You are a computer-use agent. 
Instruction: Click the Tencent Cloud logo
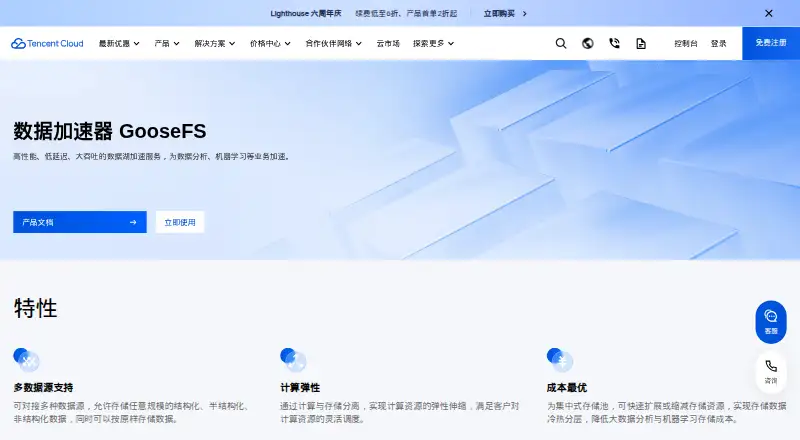pyautogui.click(x=47, y=43)
